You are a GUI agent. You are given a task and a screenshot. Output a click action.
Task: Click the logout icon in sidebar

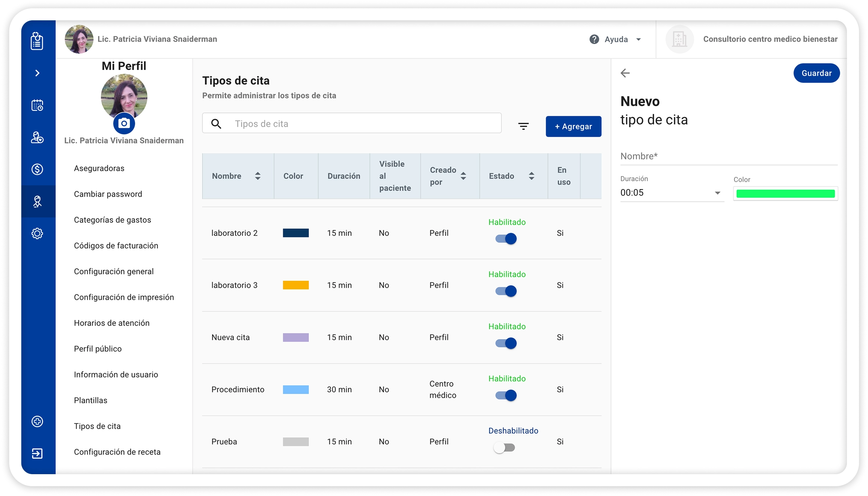[x=37, y=453]
